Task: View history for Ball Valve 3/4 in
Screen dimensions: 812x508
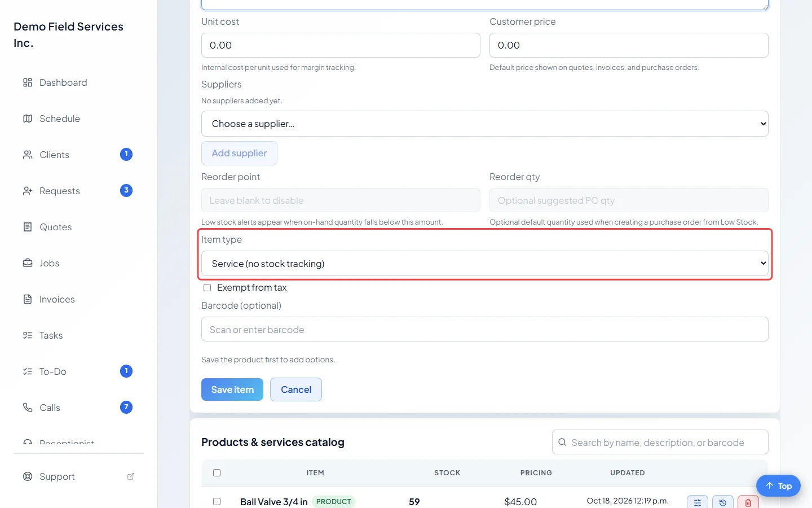Action: (723, 502)
